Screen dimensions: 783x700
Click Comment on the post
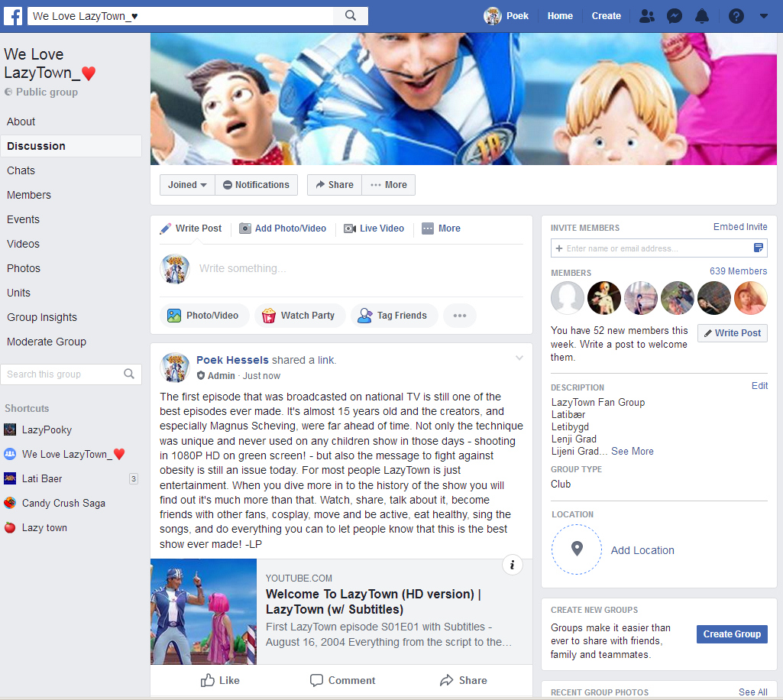tap(342, 681)
